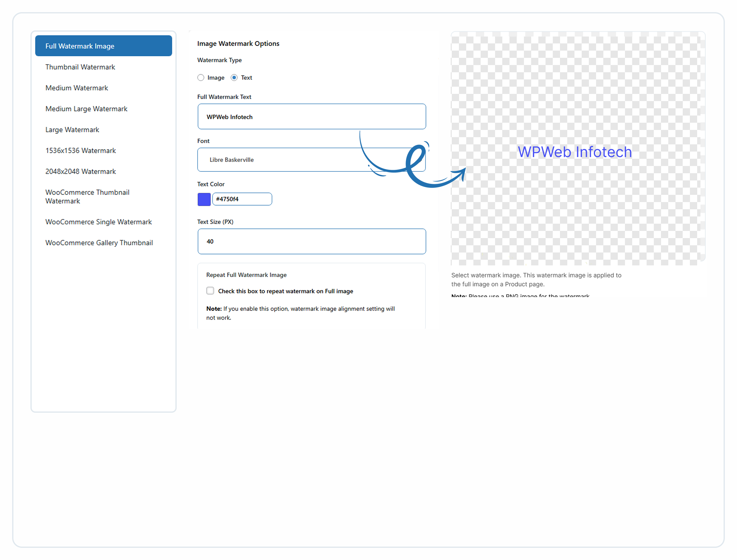Viewport: 737px width, 560px height.
Task: Switch to Thumbnail Watermark tab
Action: click(80, 67)
